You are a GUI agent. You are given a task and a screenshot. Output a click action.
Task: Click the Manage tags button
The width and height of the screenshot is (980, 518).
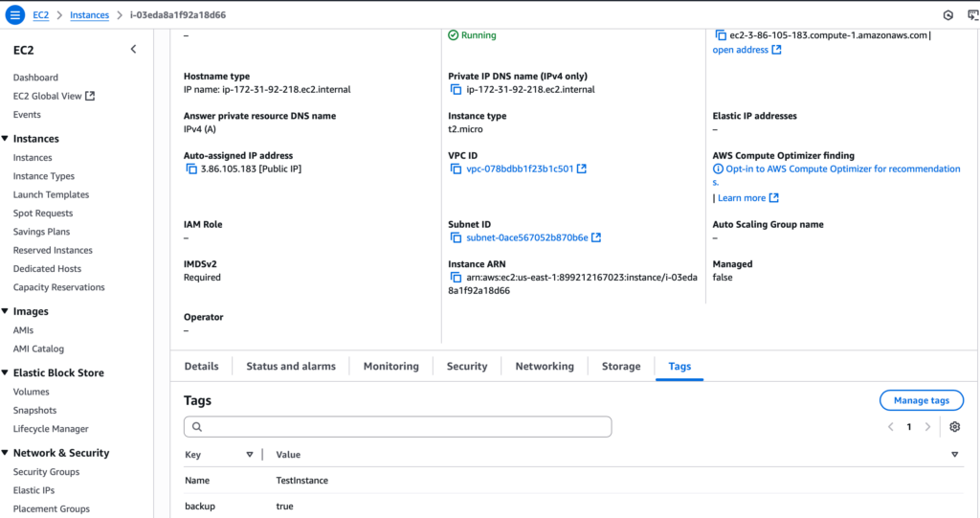click(x=921, y=400)
